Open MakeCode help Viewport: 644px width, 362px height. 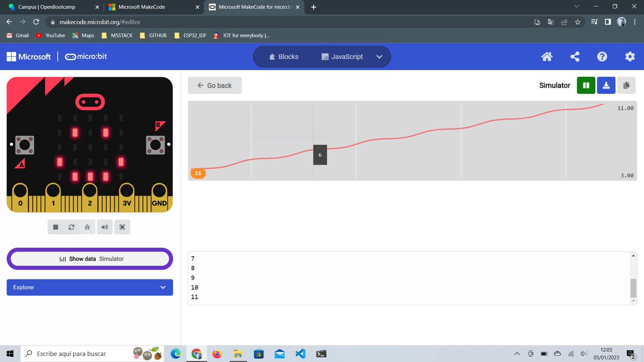(x=602, y=56)
